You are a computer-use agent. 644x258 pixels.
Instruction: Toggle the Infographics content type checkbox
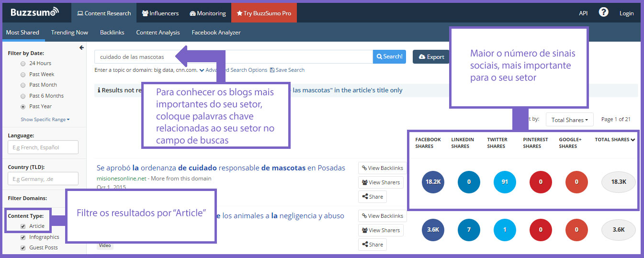tap(23, 237)
